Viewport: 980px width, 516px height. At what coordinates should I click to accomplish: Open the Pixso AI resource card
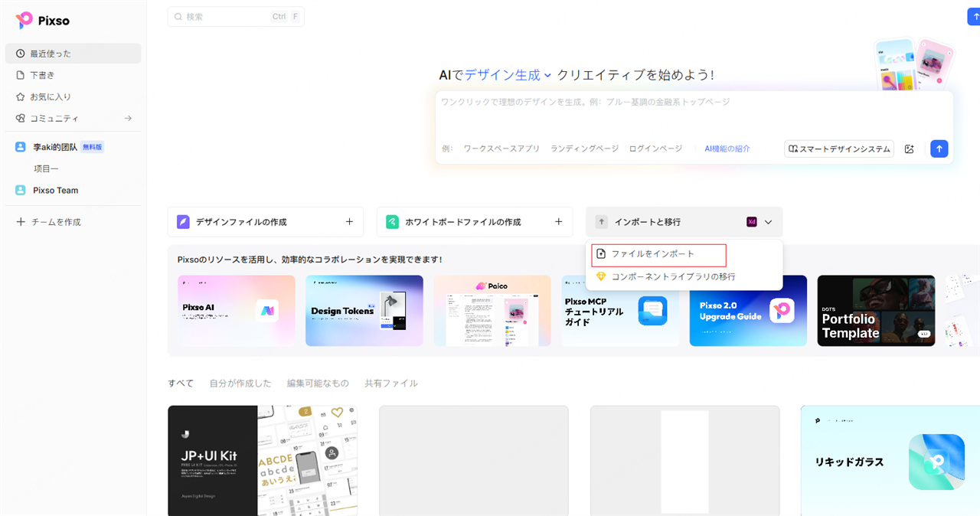[237, 311]
